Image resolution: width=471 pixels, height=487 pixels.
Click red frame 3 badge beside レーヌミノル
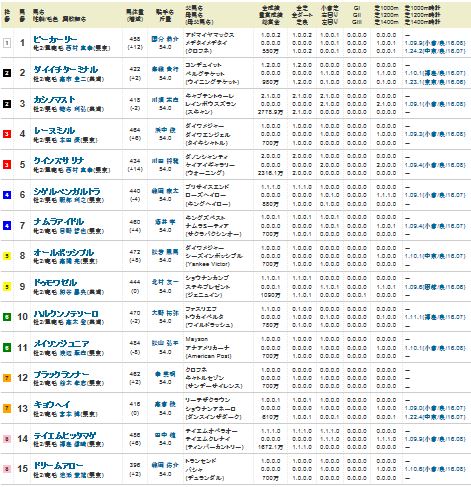(7, 134)
